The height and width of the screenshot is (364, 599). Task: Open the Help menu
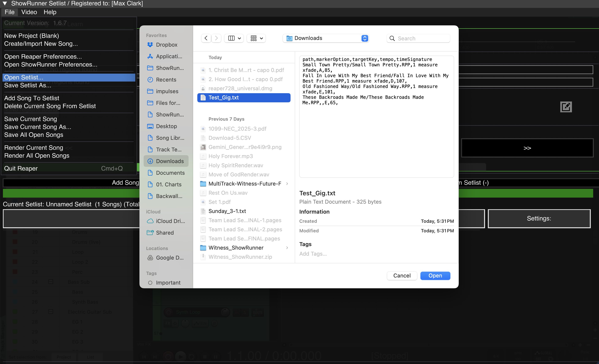pos(50,12)
